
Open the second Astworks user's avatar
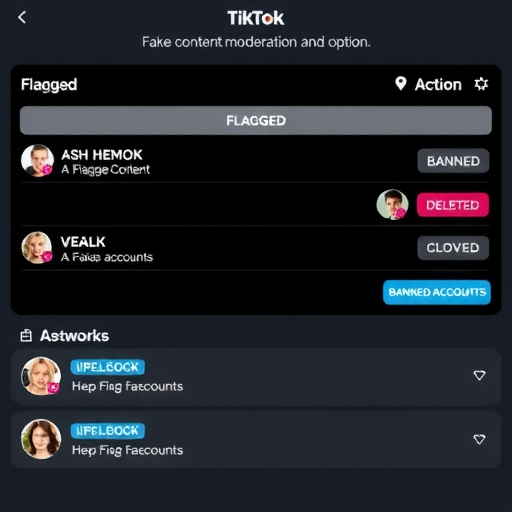(41, 439)
